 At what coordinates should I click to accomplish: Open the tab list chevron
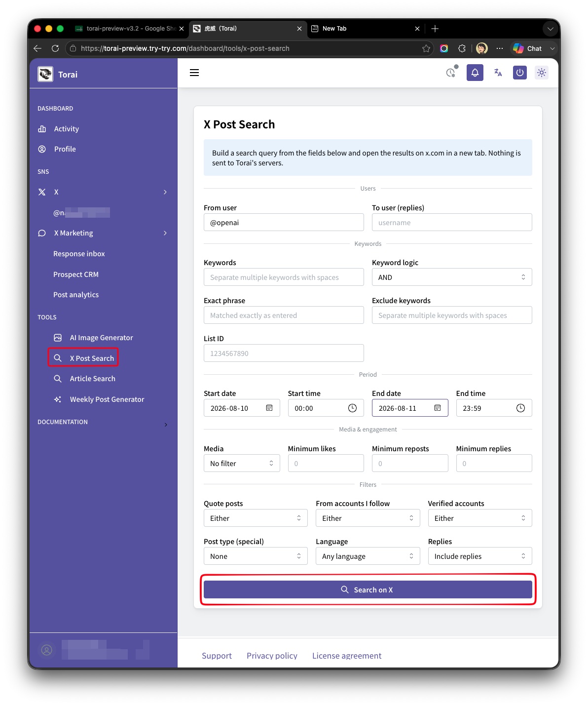pyautogui.click(x=550, y=29)
